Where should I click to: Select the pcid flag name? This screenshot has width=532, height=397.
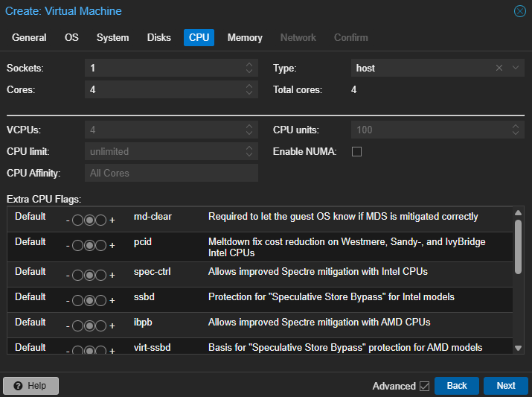tap(143, 242)
